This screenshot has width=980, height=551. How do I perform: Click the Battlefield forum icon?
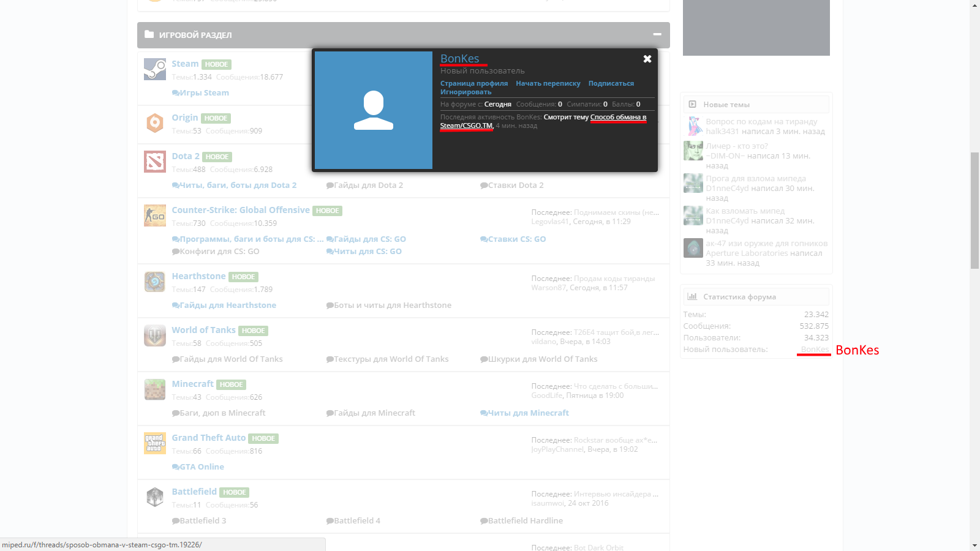point(155,497)
